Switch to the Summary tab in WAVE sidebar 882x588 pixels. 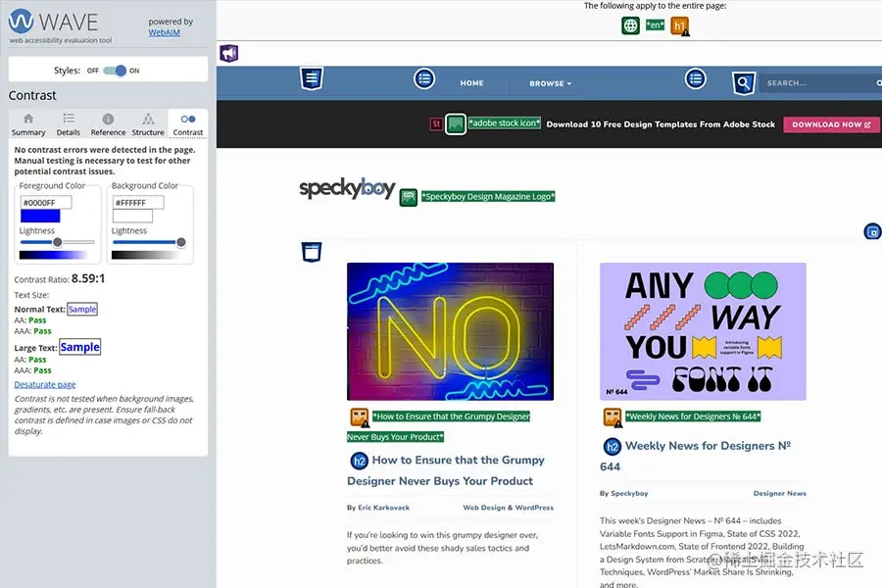pyautogui.click(x=27, y=122)
